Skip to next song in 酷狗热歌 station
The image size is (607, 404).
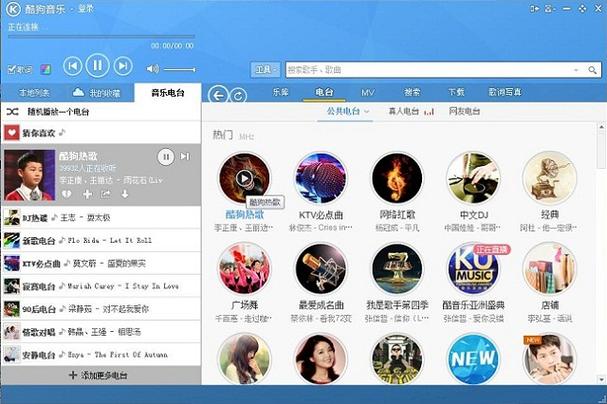pyautogui.click(x=185, y=156)
